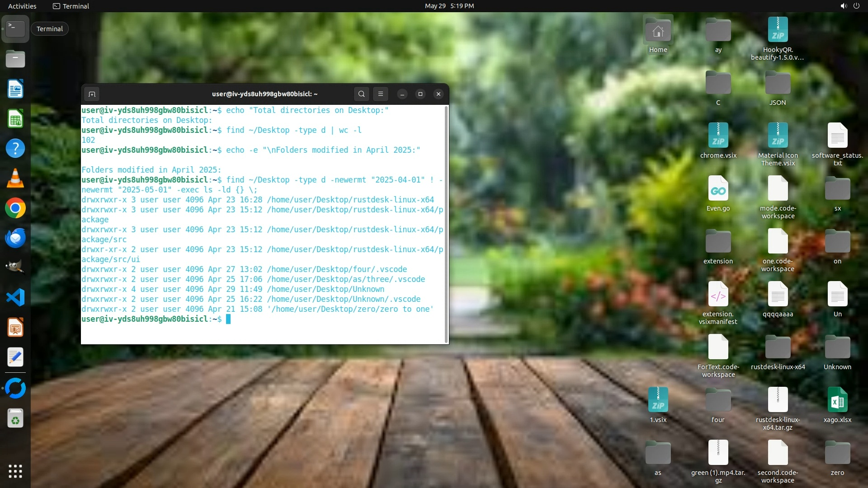This screenshot has width=868, height=488.
Task: Launch Google Chrome from the dock
Action: pos(15,208)
